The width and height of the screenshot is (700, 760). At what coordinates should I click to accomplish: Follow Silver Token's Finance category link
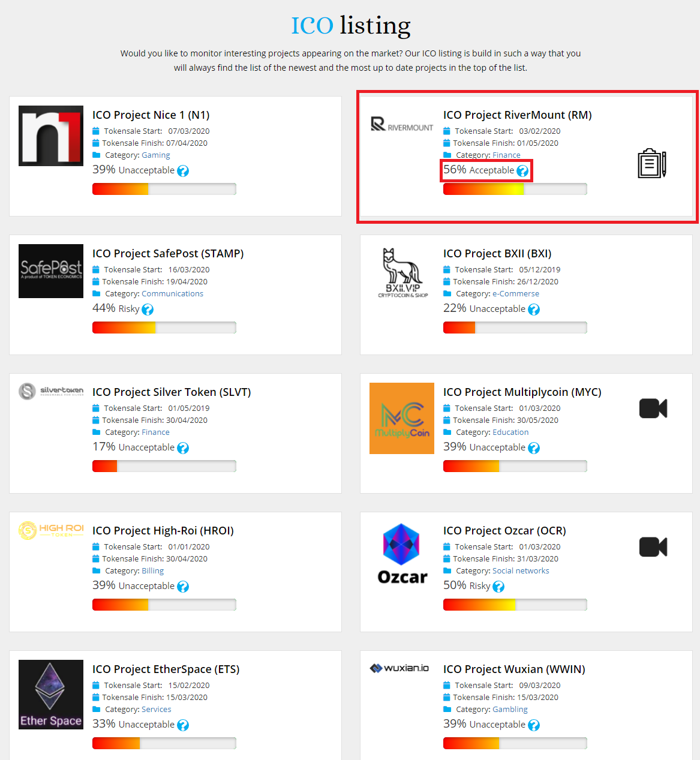coord(155,432)
